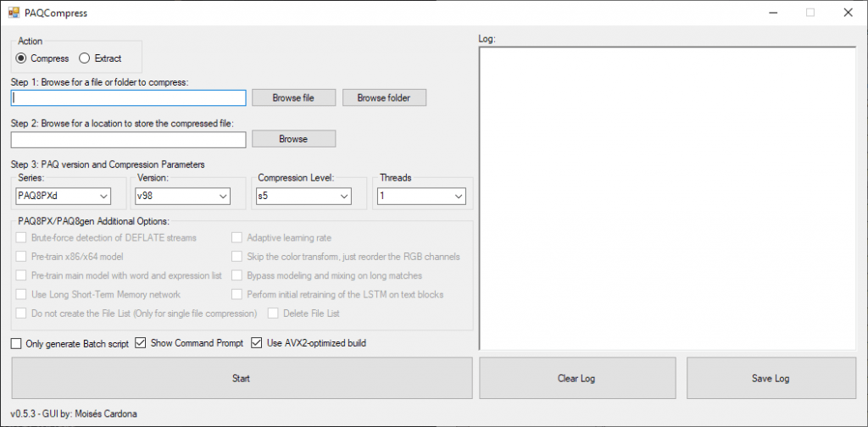
Task: Open the Threads dropdown showing 1
Action: coord(422,196)
